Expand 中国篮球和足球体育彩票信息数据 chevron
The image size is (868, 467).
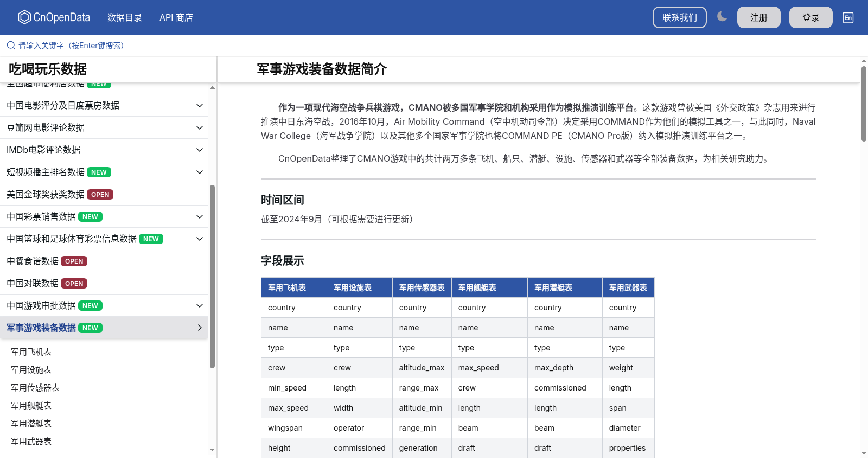point(200,239)
